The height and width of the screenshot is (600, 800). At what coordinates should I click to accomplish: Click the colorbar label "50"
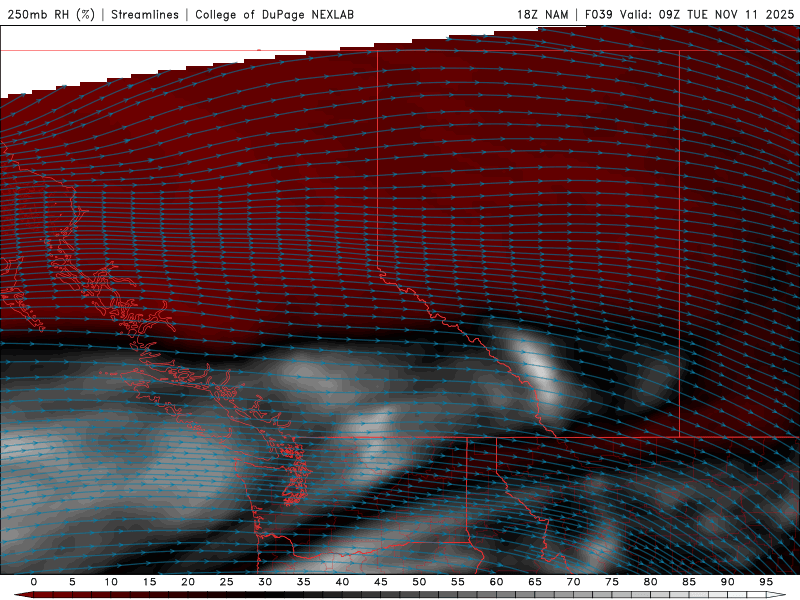(x=419, y=582)
